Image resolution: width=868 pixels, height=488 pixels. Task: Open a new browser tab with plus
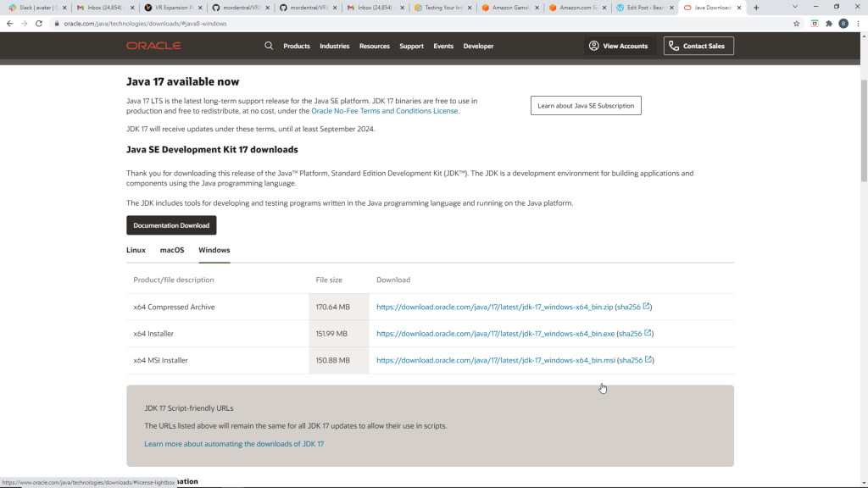(756, 8)
